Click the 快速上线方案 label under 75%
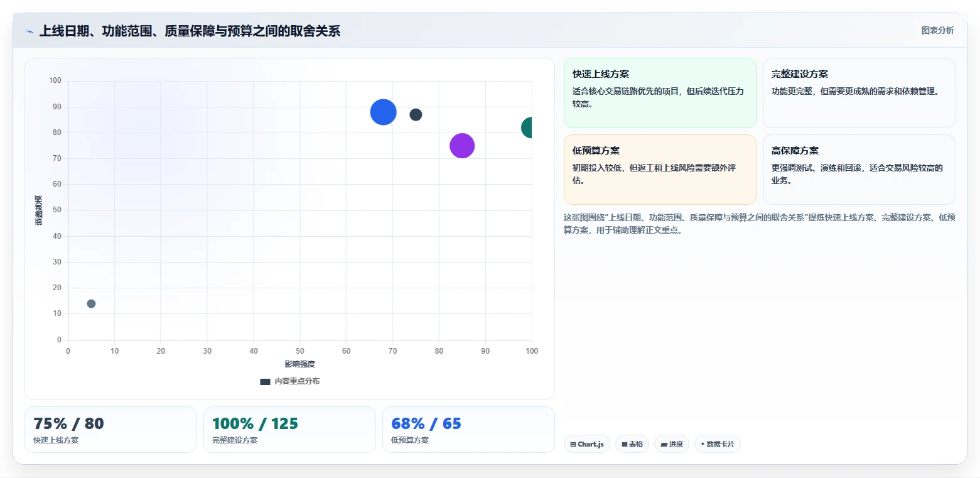 click(x=56, y=440)
